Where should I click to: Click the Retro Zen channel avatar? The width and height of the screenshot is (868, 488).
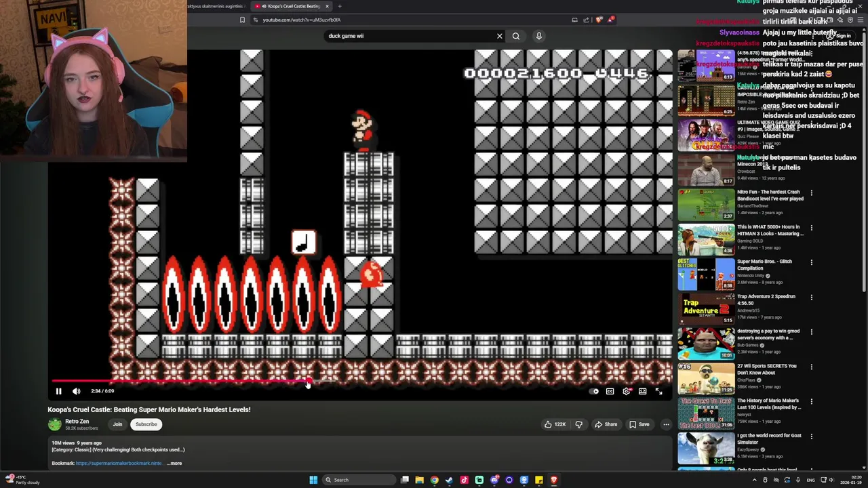coord(54,424)
